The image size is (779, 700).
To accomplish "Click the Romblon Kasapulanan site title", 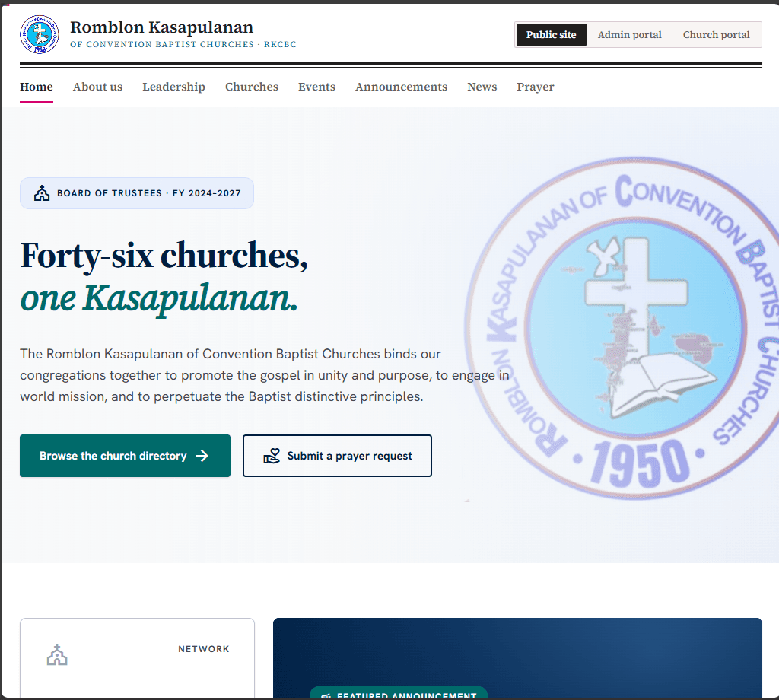I will click(x=161, y=27).
